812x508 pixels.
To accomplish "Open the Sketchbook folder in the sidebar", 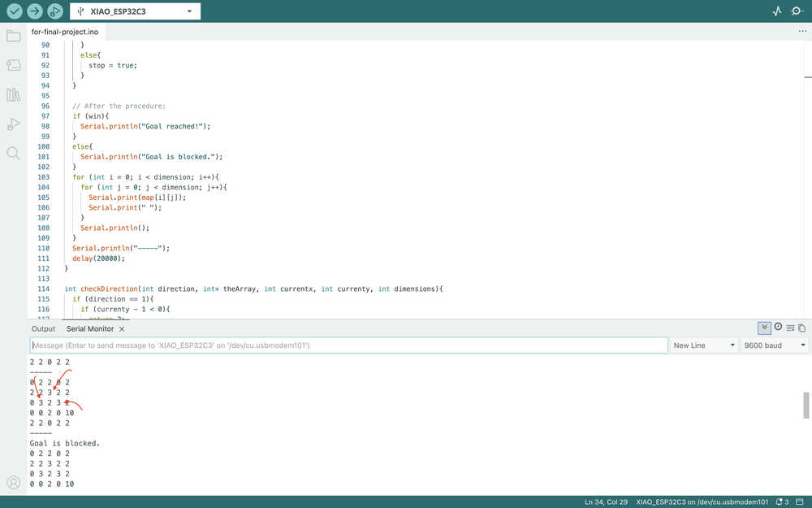I will pos(14,37).
